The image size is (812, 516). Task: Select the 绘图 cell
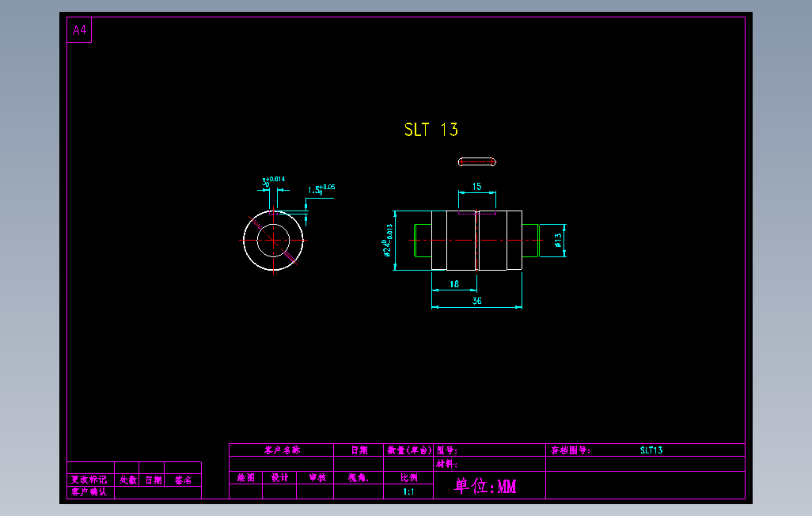click(x=246, y=478)
